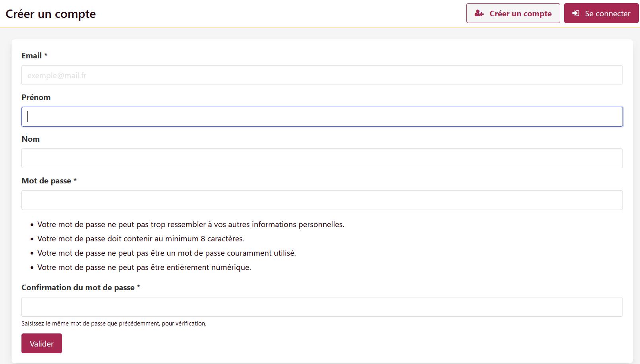This screenshot has width=640, height=364.
Task: Click the rule about 'entièrement numérique'
Action: tap(144, 267)
